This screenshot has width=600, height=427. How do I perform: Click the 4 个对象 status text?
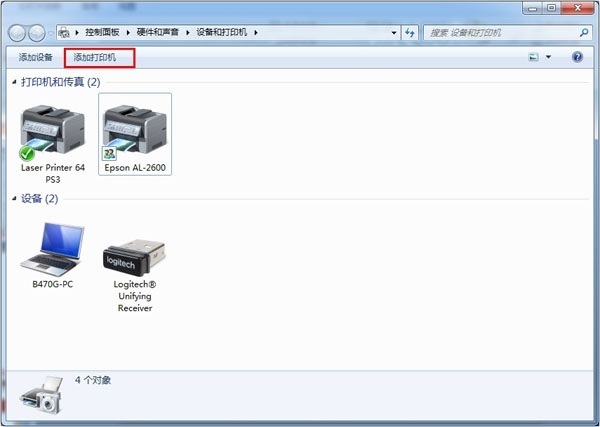click(x=93, y=380)
